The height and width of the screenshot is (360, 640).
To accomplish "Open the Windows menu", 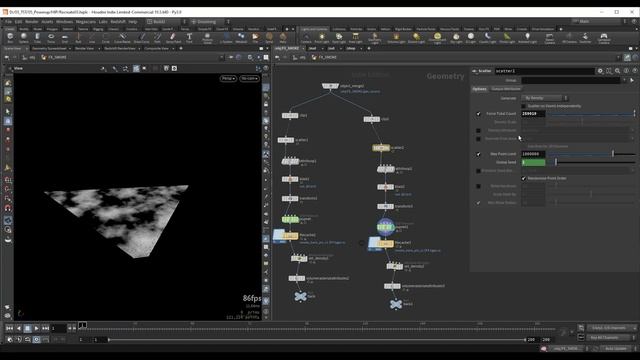I will pyautogui.click(x=64, y=22).
